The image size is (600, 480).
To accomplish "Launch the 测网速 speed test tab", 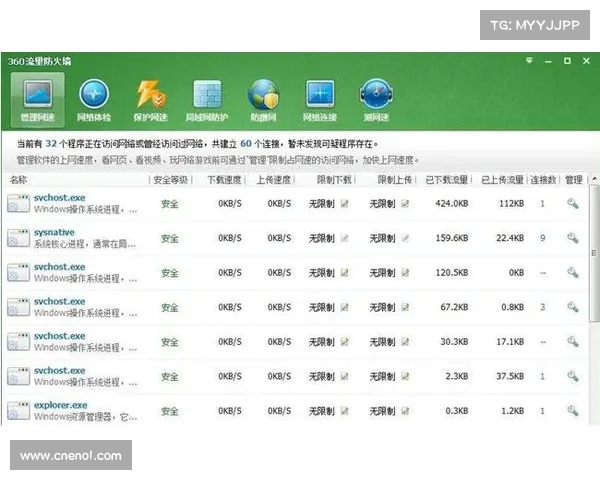I will [x=376, y=100].
